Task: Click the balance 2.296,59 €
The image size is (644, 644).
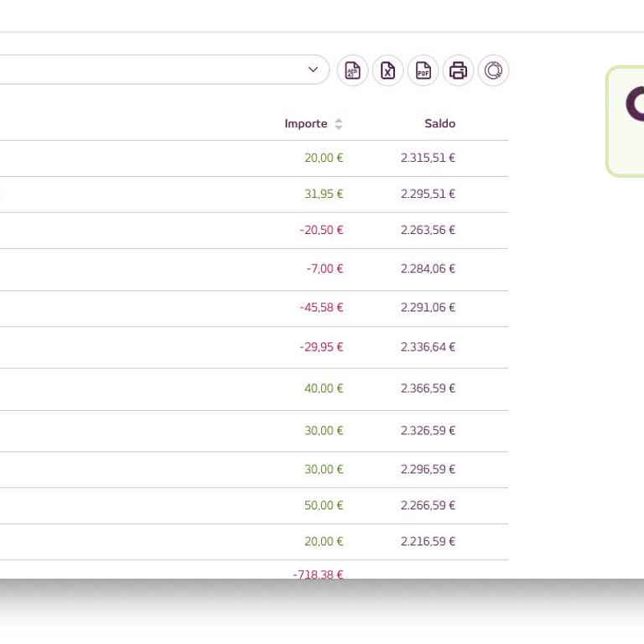Action: pos(428,470)
